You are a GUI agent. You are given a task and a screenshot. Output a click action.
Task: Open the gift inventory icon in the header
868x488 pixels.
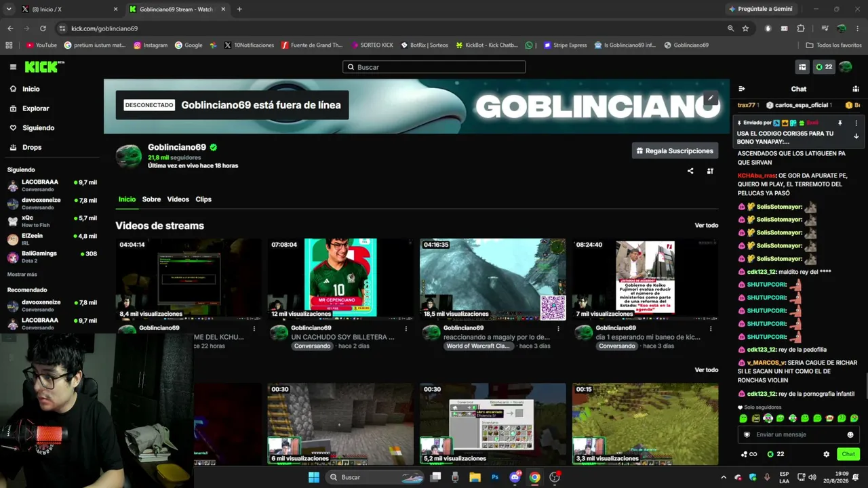tap(802, 67)
